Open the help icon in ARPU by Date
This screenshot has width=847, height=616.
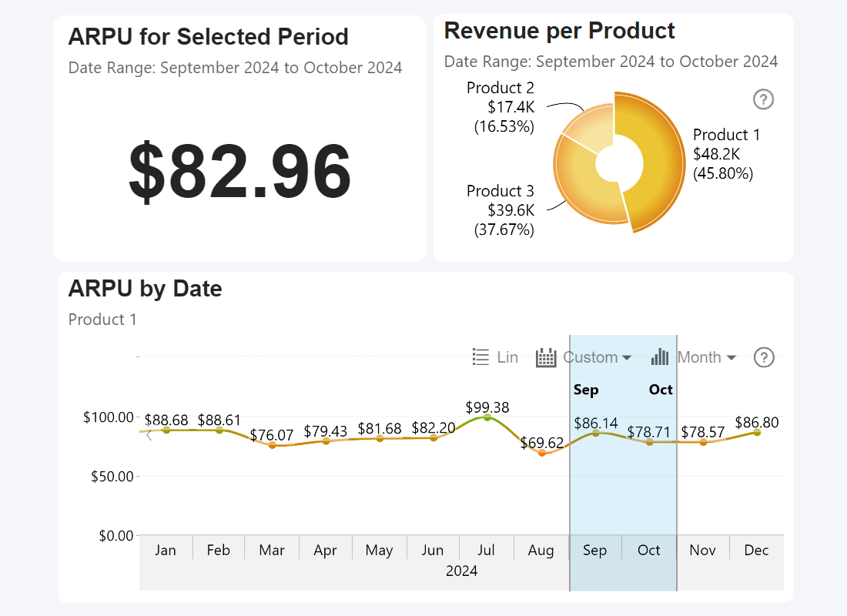click(x=764, y=357)
